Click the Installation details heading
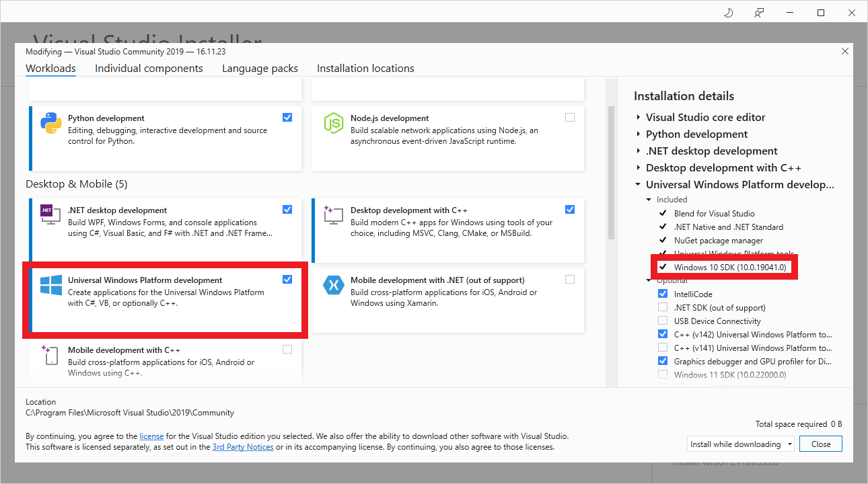 pyautogui.click(x=684, y=96)
